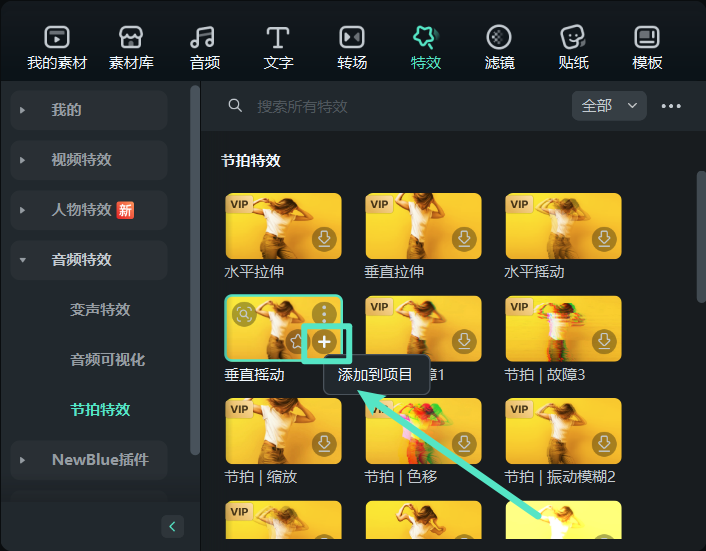This screenshot has width=706, height=551.
Task: Download the 水平拉伸 effect
Action: (x=324, y=239)
